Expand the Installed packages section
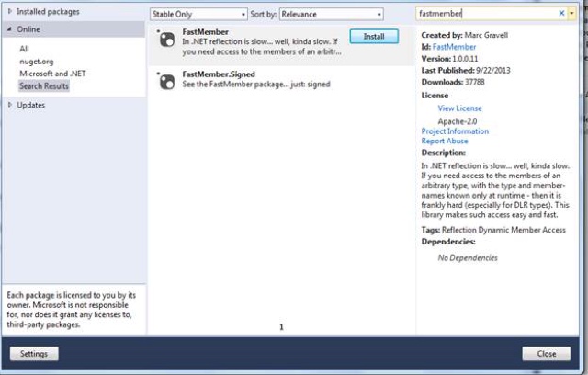588x375 pixels. [10, 12]
